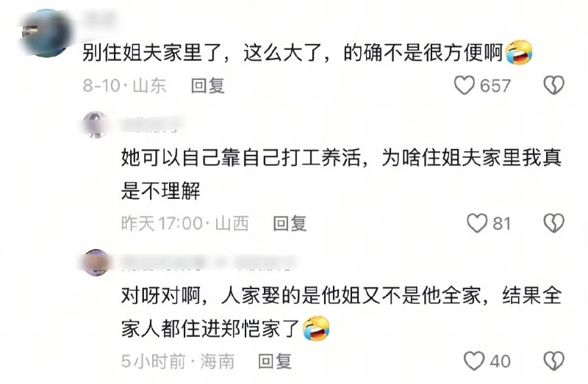Open the Hainan commenter's blurred username
Image resolution: width=588 pixels, height=384 pixels.
208,263
